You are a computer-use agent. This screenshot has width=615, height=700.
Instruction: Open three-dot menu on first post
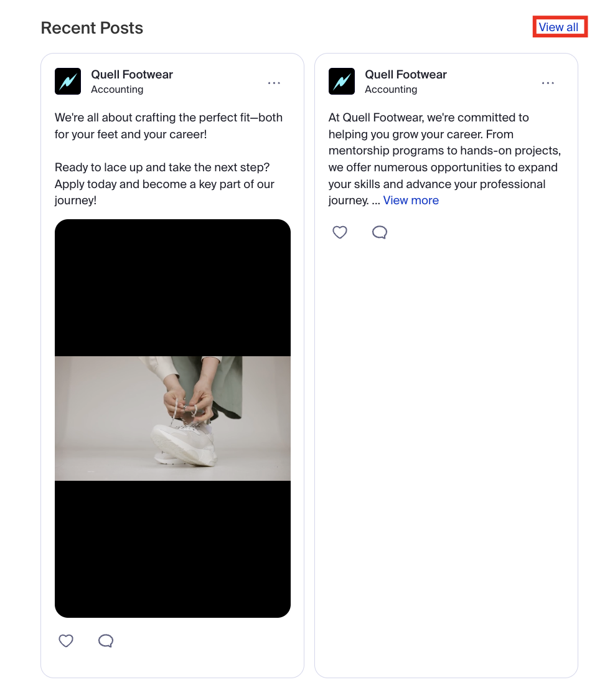tap(274, 83)
